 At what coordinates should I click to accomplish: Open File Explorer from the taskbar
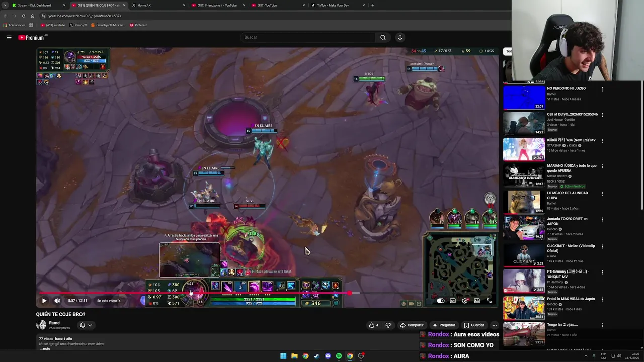coord(294,356)
